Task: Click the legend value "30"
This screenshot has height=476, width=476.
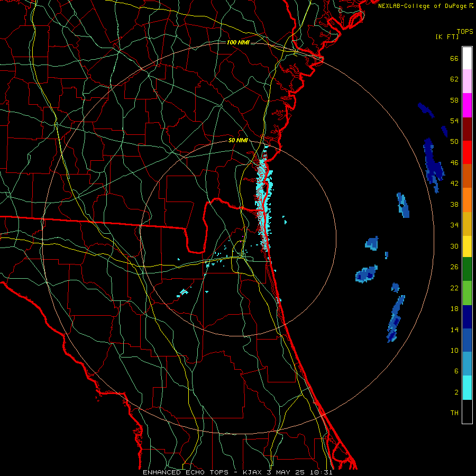Action: tap(454, 246)
